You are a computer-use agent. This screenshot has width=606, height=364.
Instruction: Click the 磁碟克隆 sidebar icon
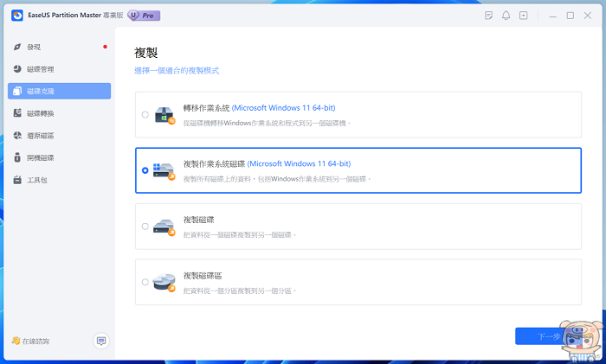coord(17,91)
